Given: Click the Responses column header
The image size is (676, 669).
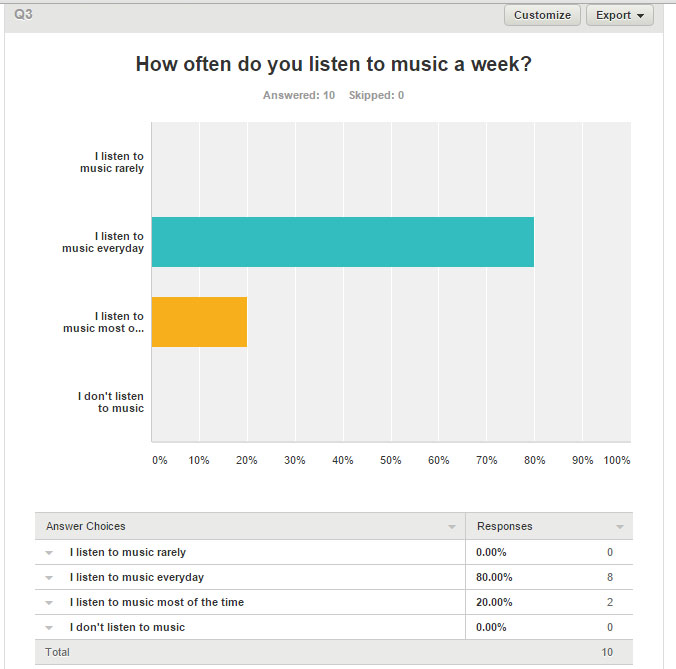Looking at the screenshot, I should click(x=504, y=526).
